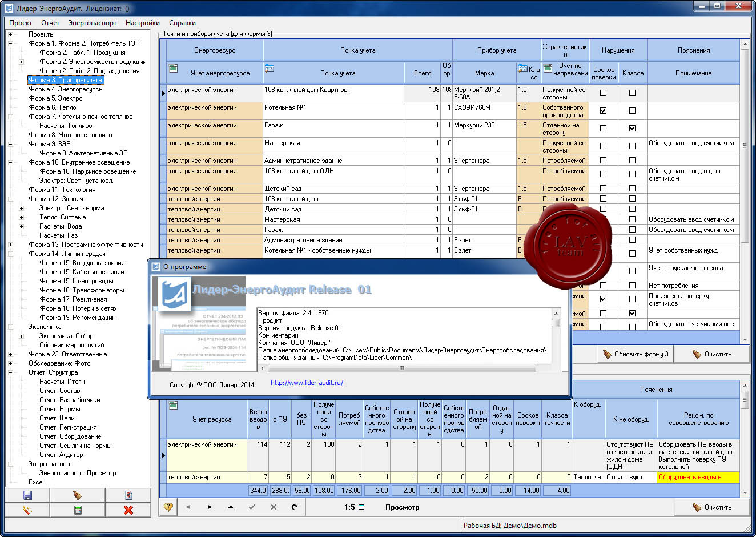This screenshot has height=537, width=756.
Task: Tick 'Класса' checkbox in the Котельная №1 row
Action: pyautogui.click(x=632, y=111)
